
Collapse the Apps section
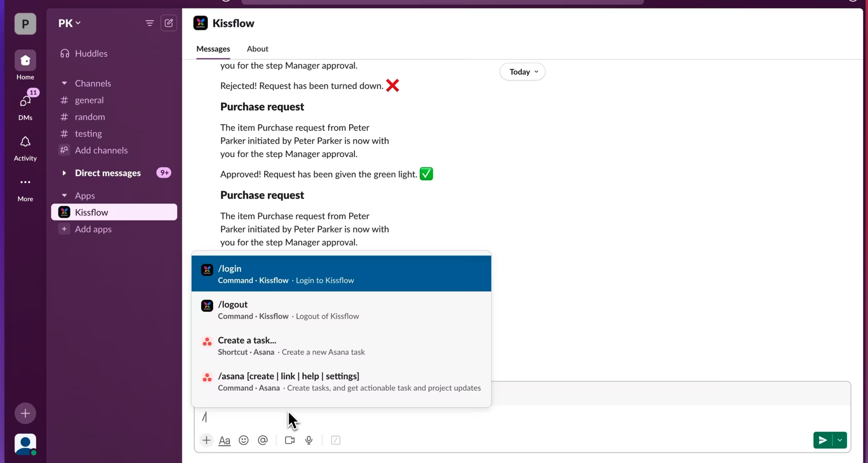coord(64,196)
